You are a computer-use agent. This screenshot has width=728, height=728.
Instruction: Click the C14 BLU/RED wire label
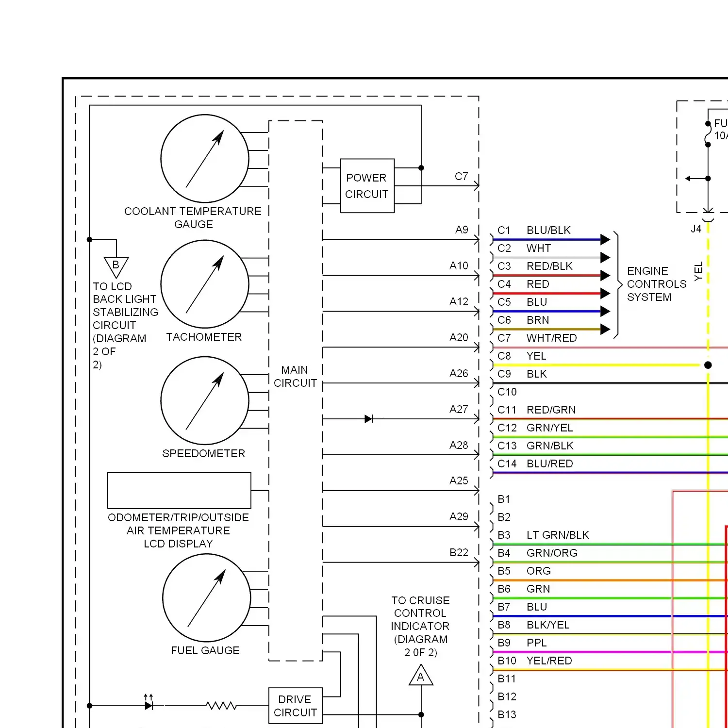click(535, 463)
